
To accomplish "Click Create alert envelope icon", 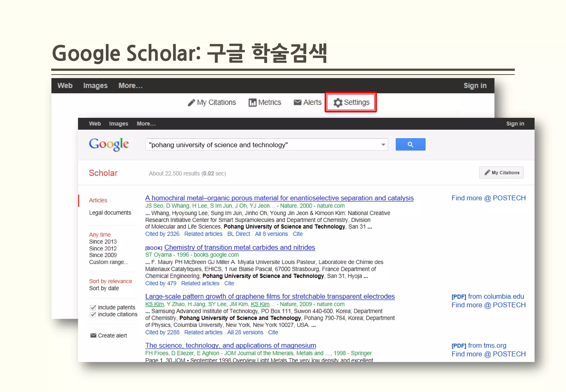I will (93, 335).
